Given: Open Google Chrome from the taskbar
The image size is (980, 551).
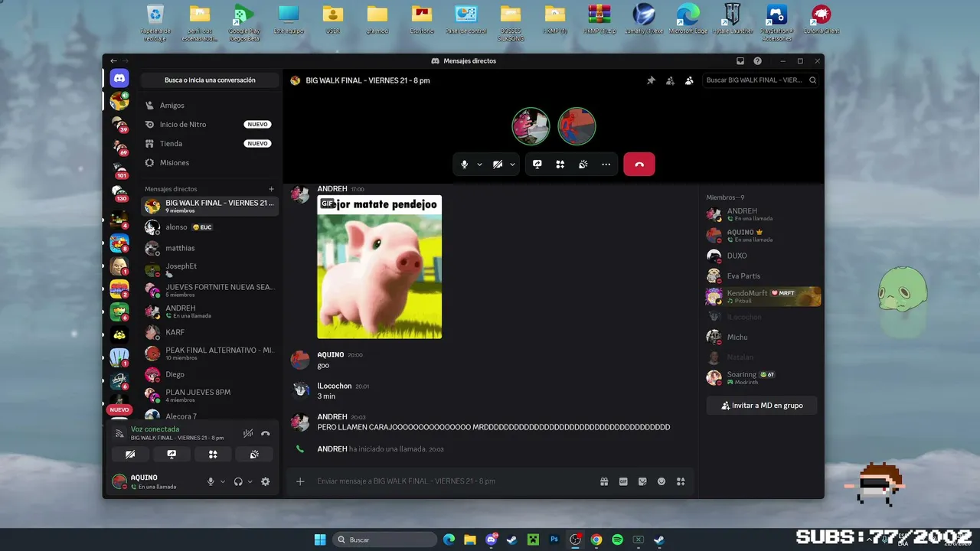Looking at the screenshot, I should pyautogui.click(x=596, y=540).
